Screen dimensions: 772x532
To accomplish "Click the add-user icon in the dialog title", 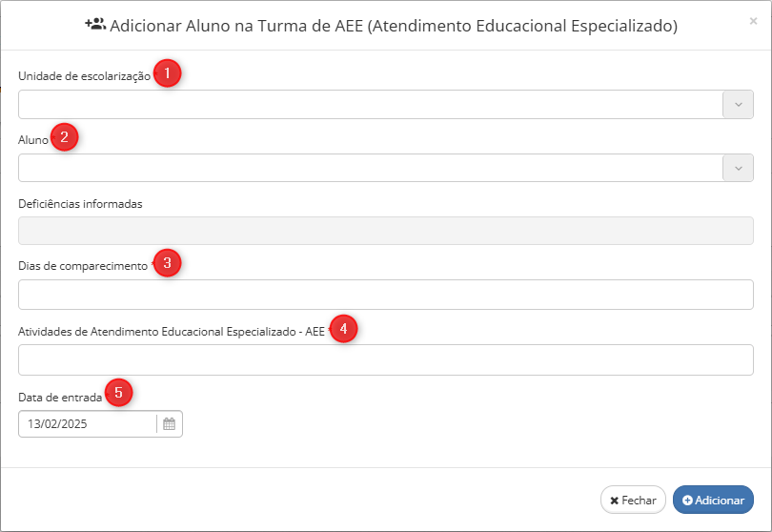I will 95,24.
